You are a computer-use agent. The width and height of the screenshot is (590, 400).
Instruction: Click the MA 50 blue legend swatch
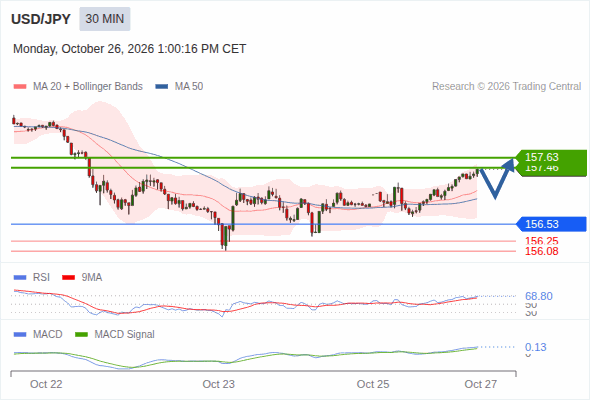pyautogui.click(x=162, y=87)
